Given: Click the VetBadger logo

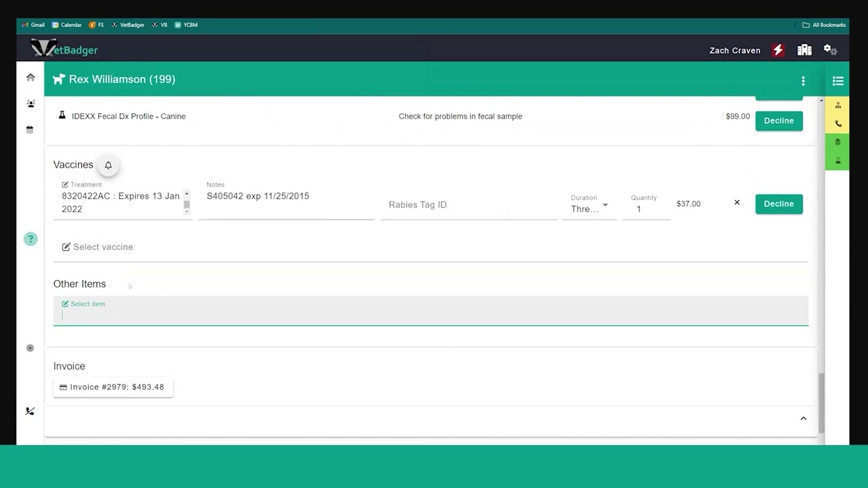Looking at the screenshot, I should 64,49.
